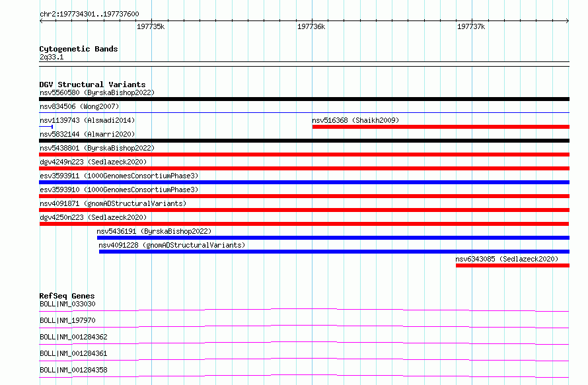
Task: Click dgv4249n223 (Sedlazeck2020) red bar
Action: [x=304, y=168]
